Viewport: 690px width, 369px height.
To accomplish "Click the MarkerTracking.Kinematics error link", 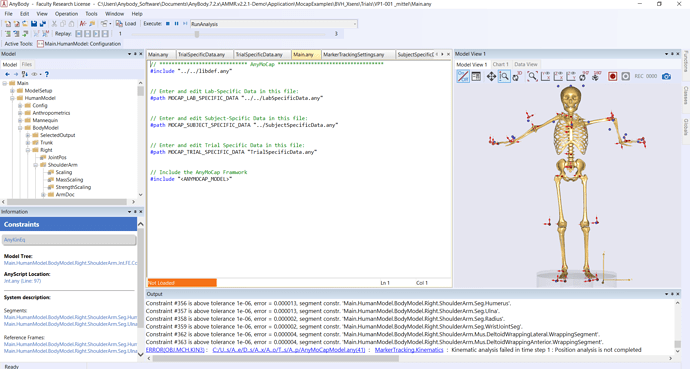I will 409,350.
